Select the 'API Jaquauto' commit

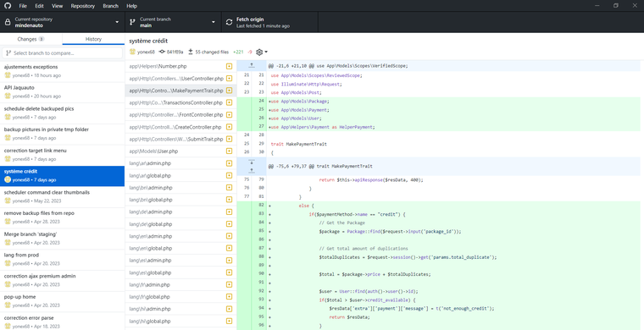(x=63, y=92)
